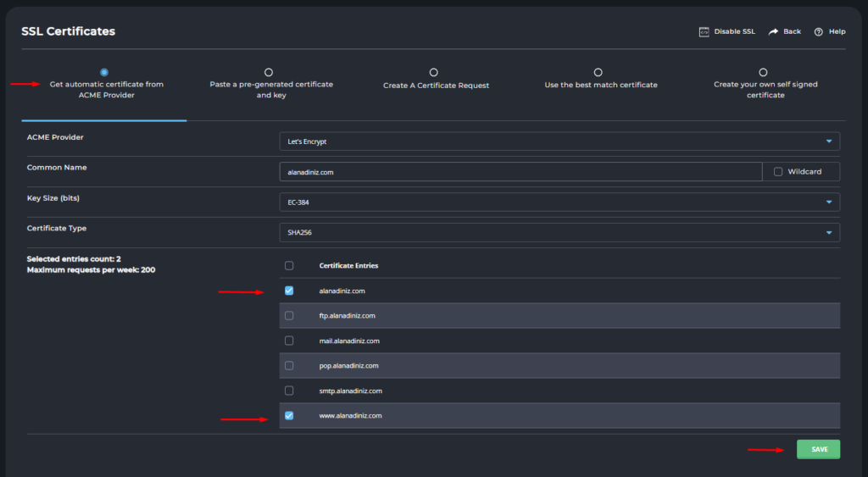This screenshot has width=868, height=477.
Task: Click the Help question mark icon
Action: (819, 31)
